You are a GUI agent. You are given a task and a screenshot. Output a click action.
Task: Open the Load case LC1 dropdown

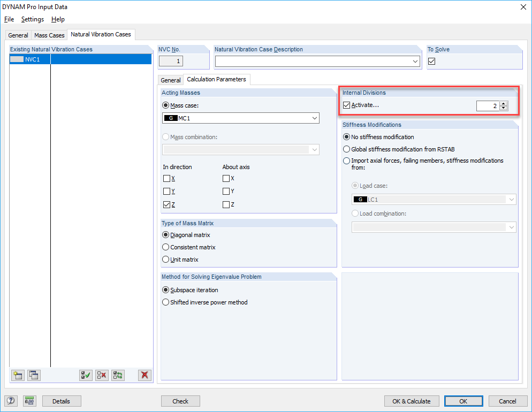pyautogui.click(x=511, y=200)
